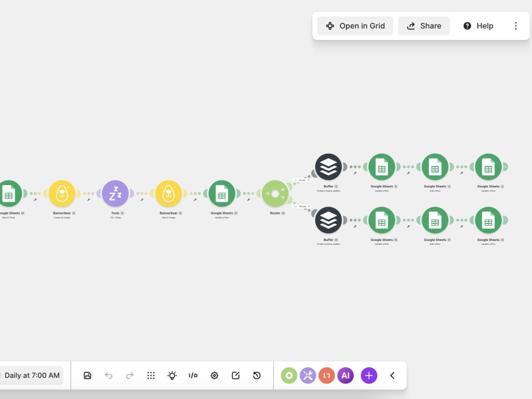Click wrench after the lower Buffer module

(x=355, y=226)
